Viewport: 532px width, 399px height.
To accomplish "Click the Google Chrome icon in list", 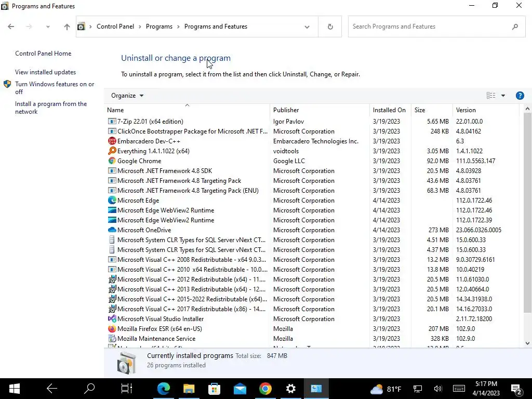I will pyautogui.click(x=112, y=161).
